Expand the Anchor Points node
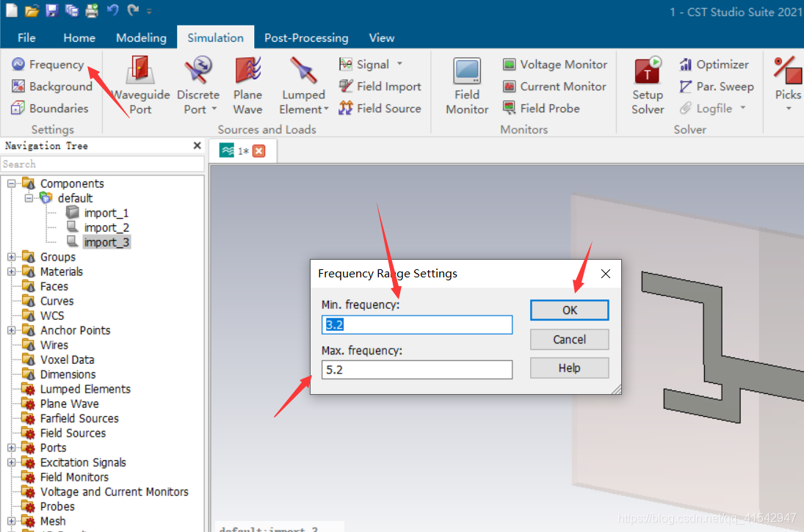The height and width of the screenshot is (532, 804). click(x=11, y=331)
